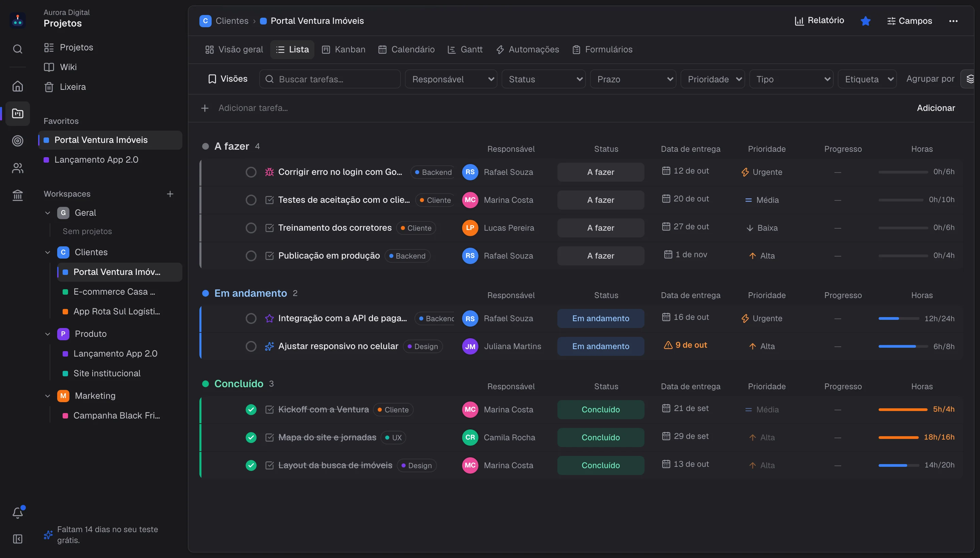
Task: Click the goals target icon in rail
Action: coord(18,141)
